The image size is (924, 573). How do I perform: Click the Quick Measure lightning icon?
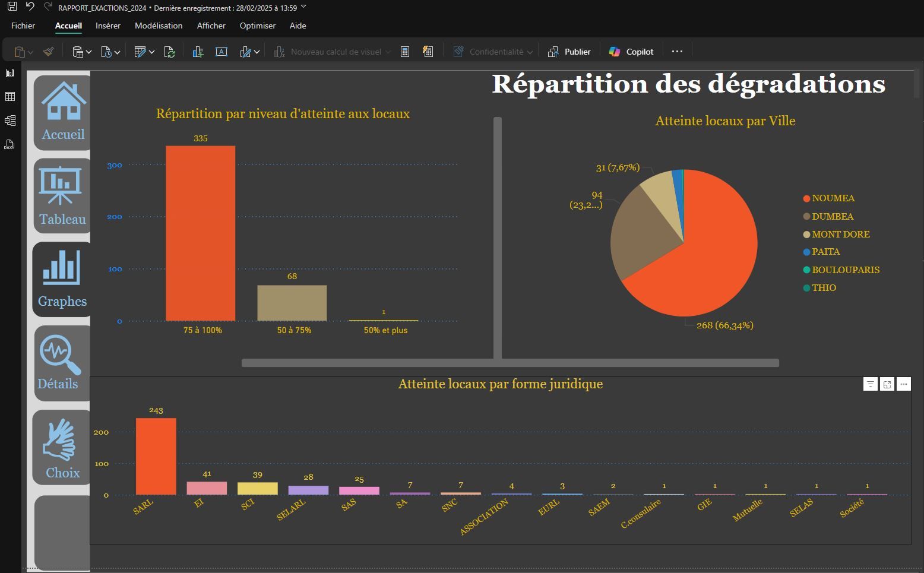point(428,52)
